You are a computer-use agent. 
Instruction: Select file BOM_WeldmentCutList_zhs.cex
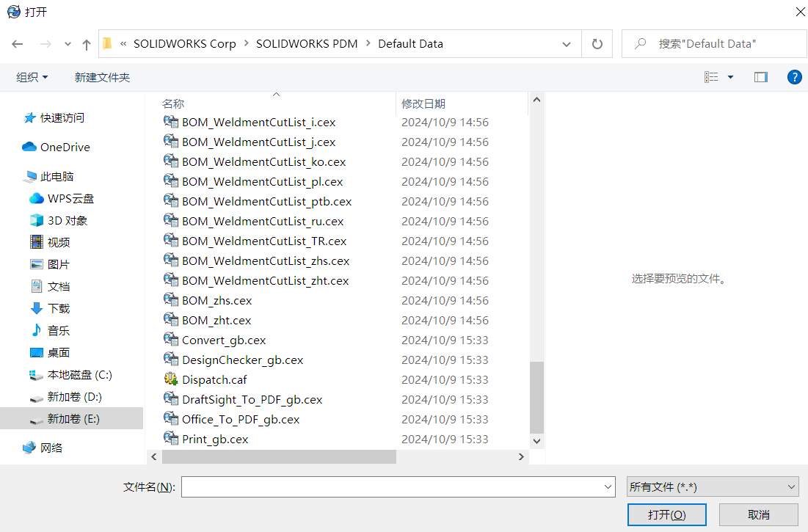(x=266, y=261)
